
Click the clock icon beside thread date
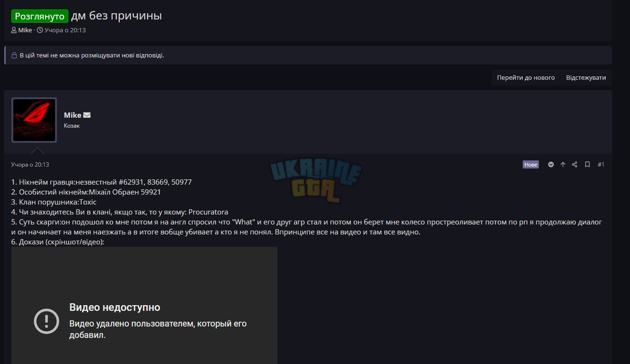click(x=40, y=30)
